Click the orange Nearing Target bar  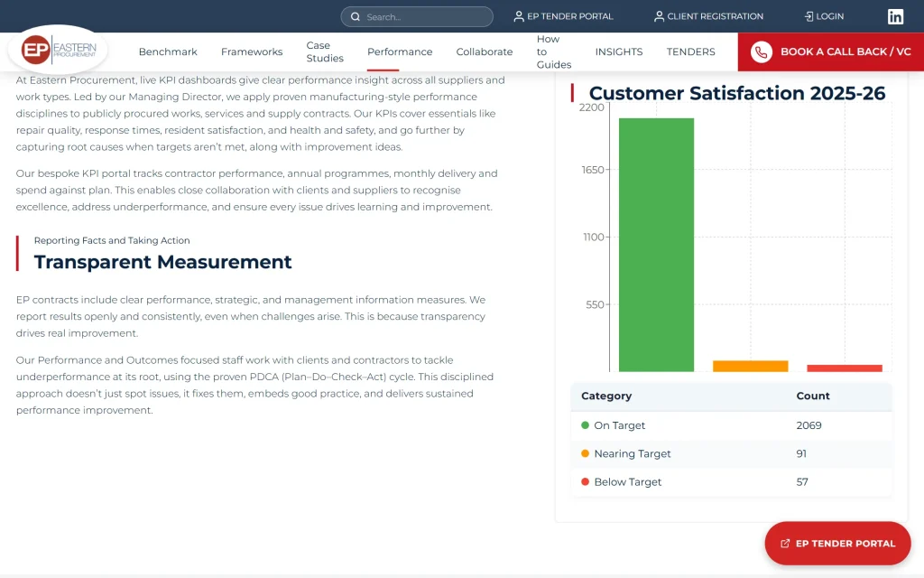click(x=750, y=367)
